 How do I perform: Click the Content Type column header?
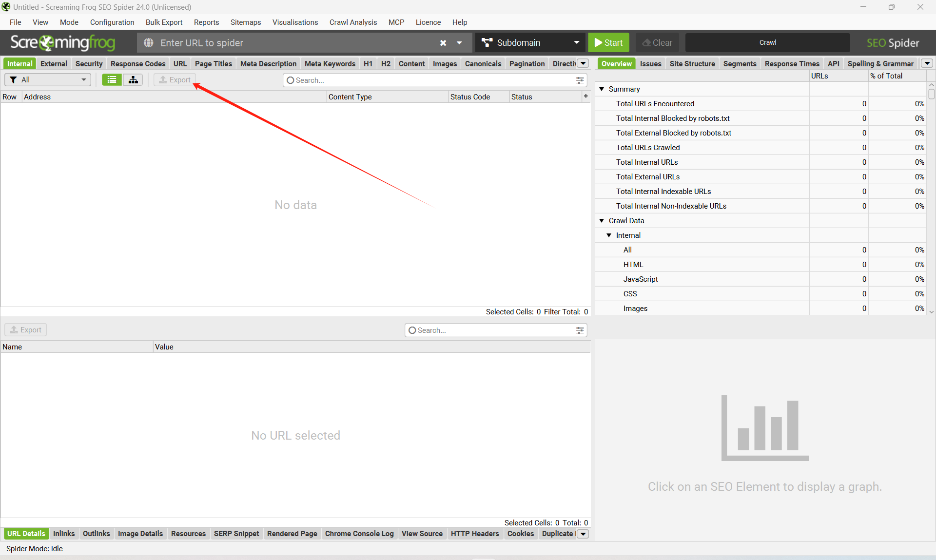(x=387, y=97)
